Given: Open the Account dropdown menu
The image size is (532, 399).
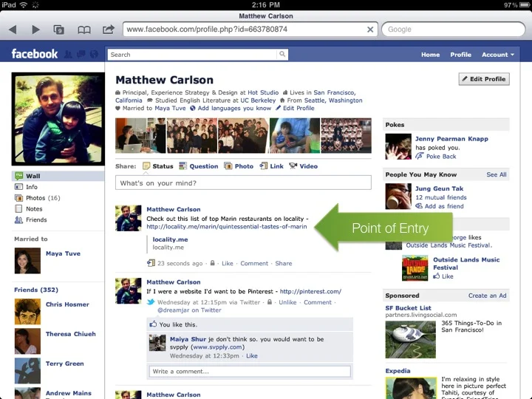Looking at the screenshot, I should coord(498,54).
